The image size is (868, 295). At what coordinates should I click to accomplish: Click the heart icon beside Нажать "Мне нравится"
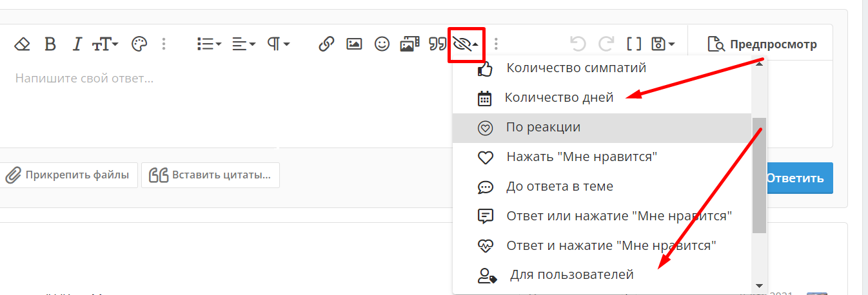485,158
